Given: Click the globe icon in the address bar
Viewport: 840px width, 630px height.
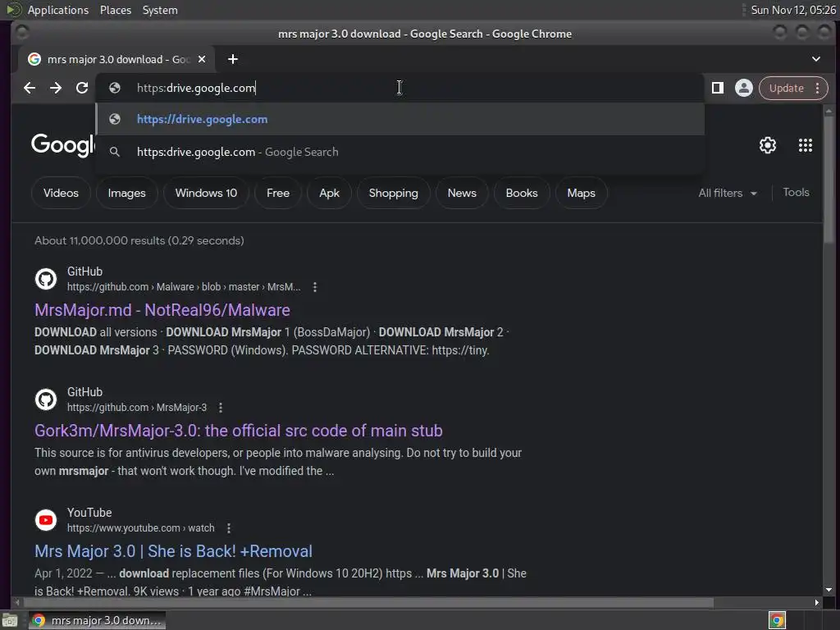Looking at the screenshot, I should (x=115, y=88).
